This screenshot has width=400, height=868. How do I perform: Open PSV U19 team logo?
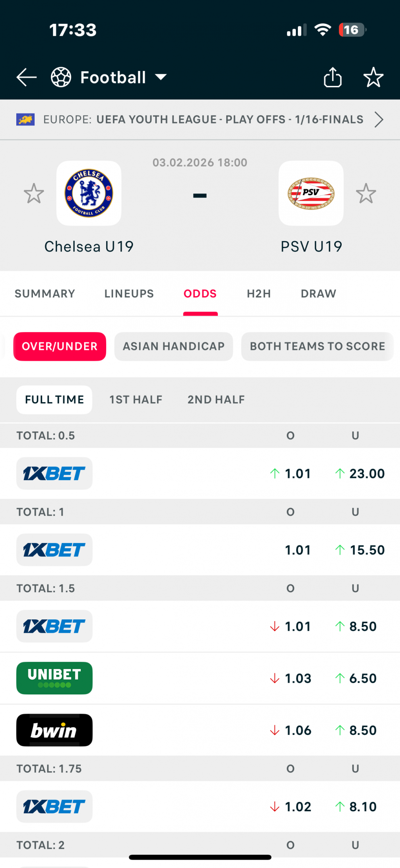pos(311,193)
